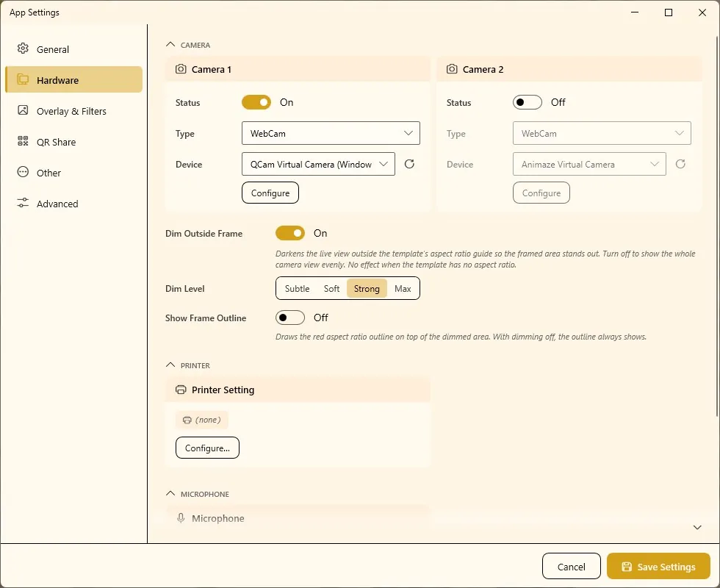Click the Camera 2 header camera icon
This screenshot has height=588, width=720.
click(x=452, y=69)
